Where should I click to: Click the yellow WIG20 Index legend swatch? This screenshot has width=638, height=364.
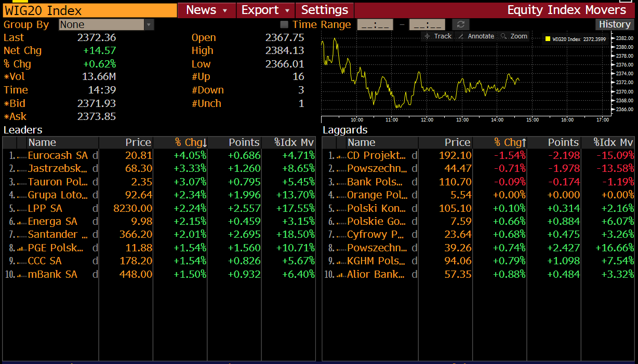coord(548,38)
